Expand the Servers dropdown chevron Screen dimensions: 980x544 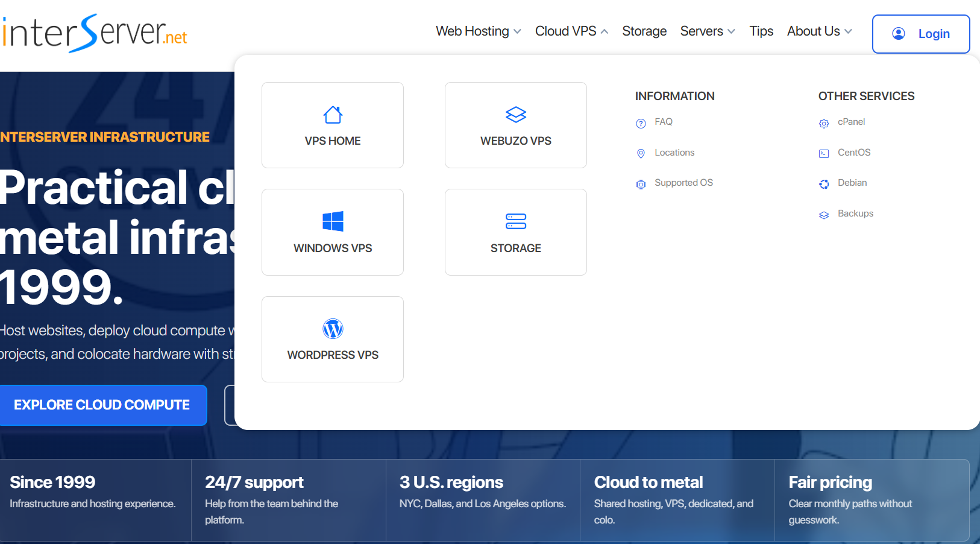tap(731, 31)
